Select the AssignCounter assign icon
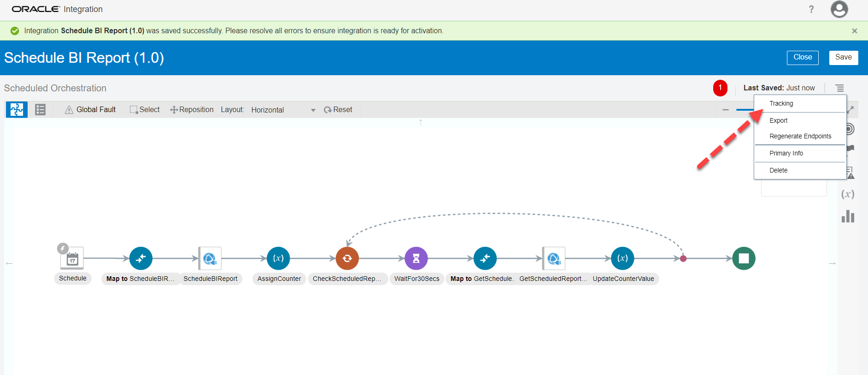The width and height of the screenshot is (868, 375). click(278, 258)
